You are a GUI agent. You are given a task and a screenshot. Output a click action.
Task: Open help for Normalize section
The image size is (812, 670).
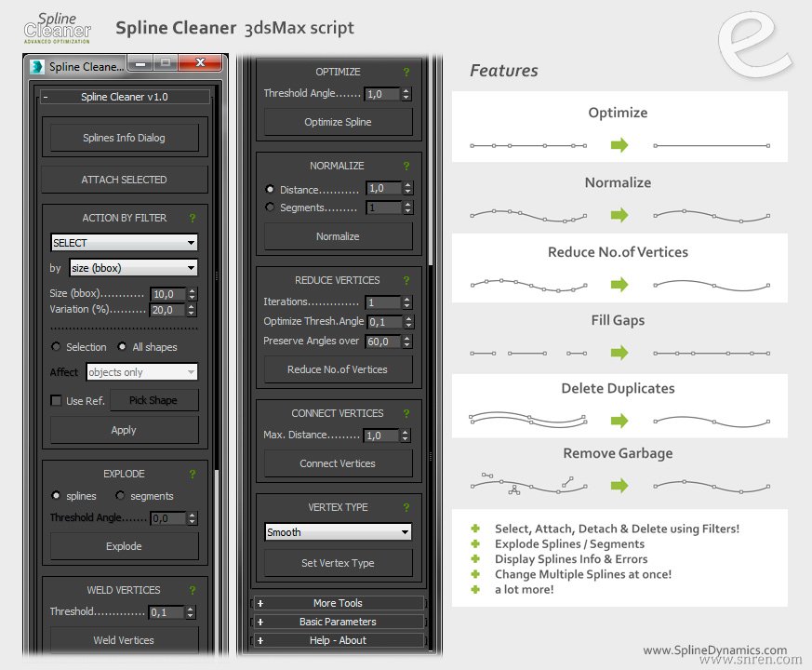coord(406,166)
